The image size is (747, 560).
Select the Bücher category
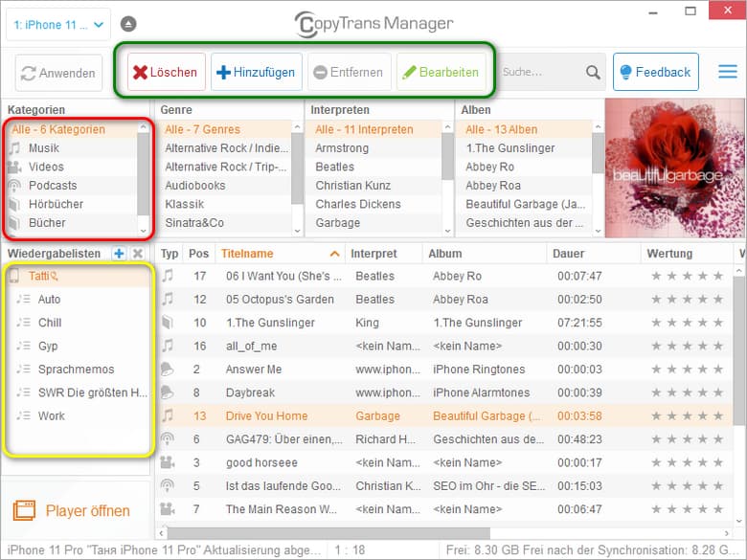pos(73,222)
